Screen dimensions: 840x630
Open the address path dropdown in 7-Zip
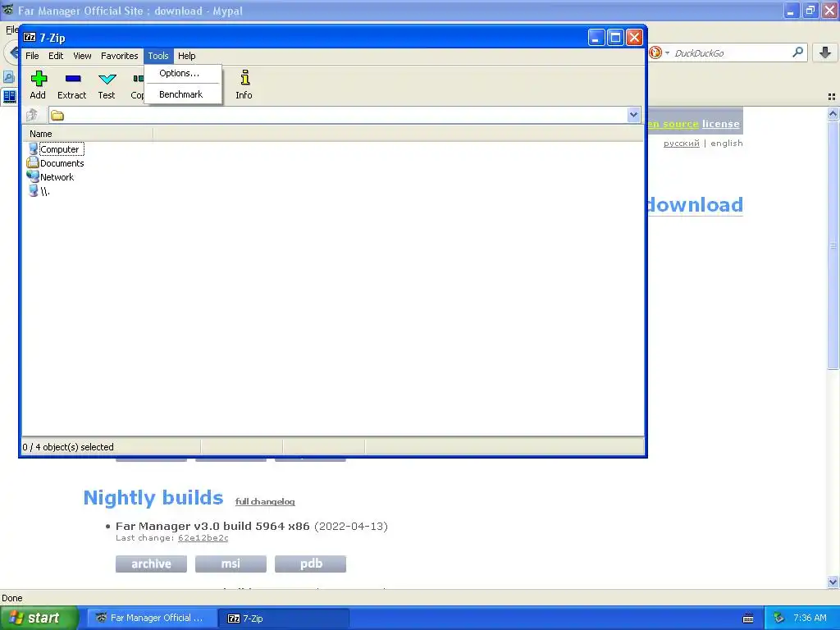coord(633,115)
